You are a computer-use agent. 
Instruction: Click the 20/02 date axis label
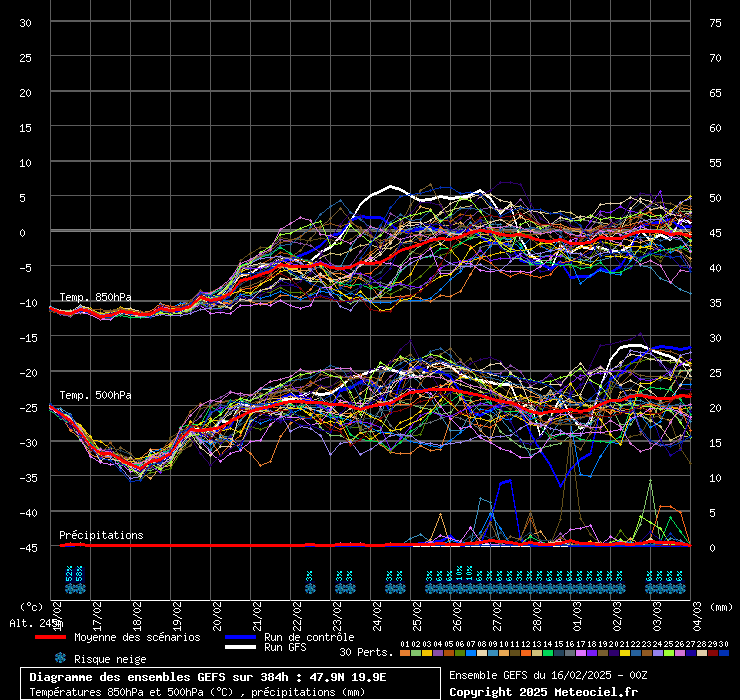(218, 609)
